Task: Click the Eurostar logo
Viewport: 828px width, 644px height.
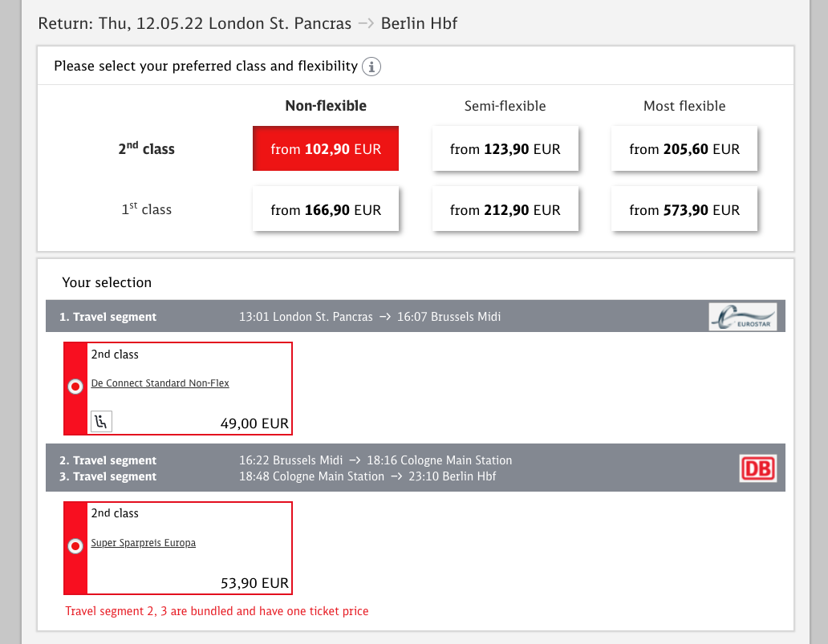Action: point(742,317)
